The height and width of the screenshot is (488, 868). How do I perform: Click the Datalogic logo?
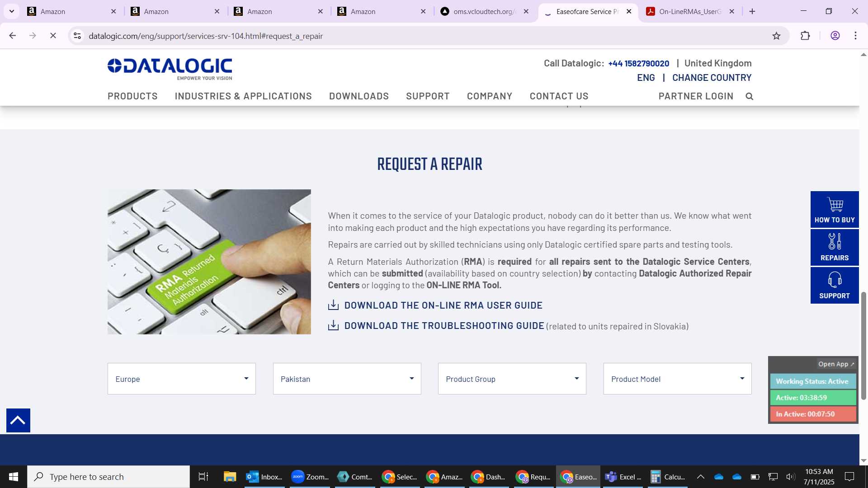click(170, 69)
